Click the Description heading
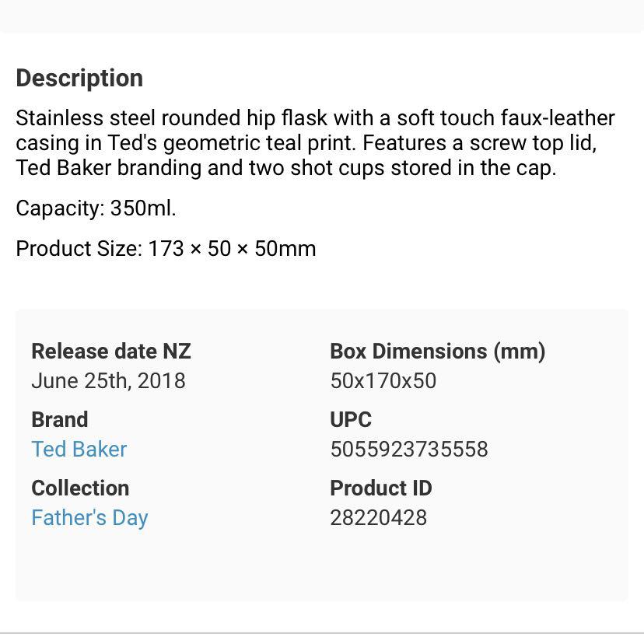 pos(79,78)
